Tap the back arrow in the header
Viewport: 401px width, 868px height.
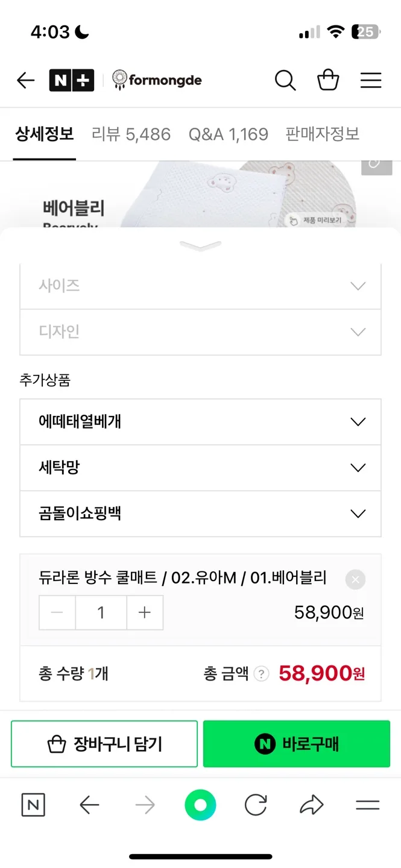[x=25, y=80]
